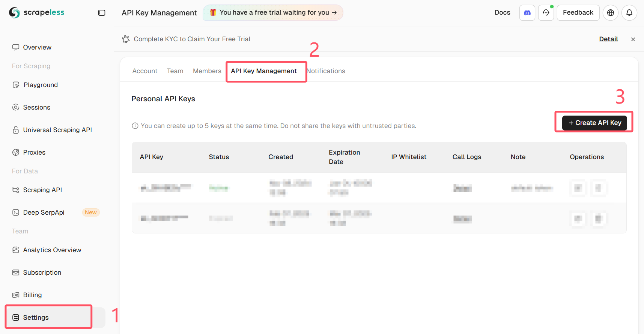Viewport: 644px width, 334px height.
Task: Select the Team tab
Action: (175, 71)
